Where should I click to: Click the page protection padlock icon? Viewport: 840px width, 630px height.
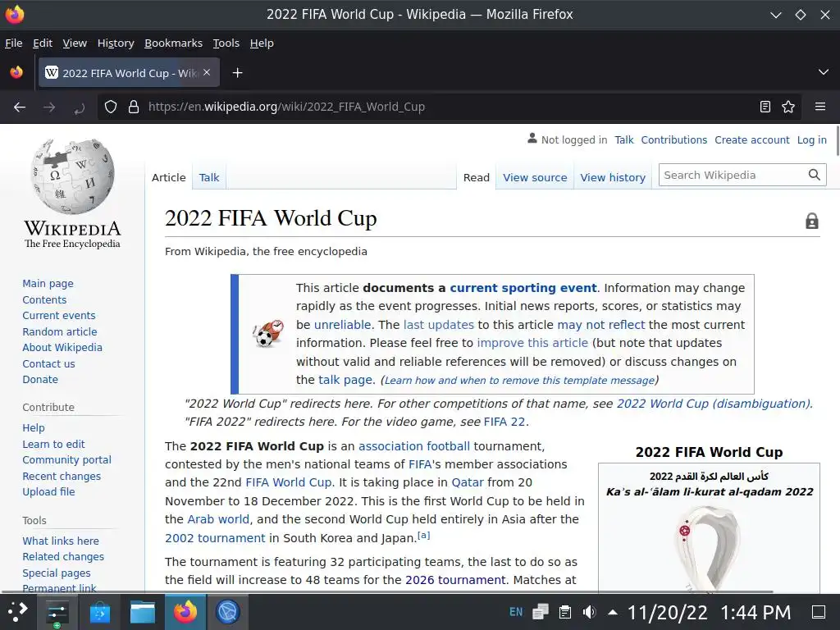click(811, 220)
